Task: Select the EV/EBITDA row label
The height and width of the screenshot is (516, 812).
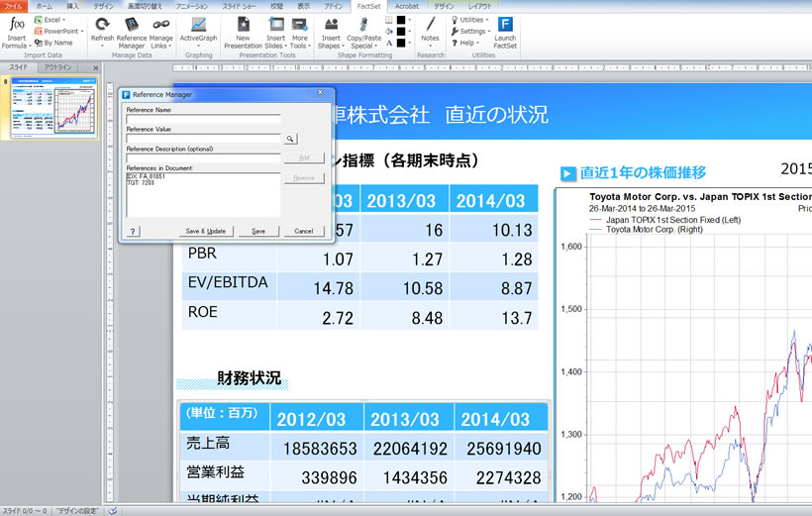Action: tap(228, 282)
